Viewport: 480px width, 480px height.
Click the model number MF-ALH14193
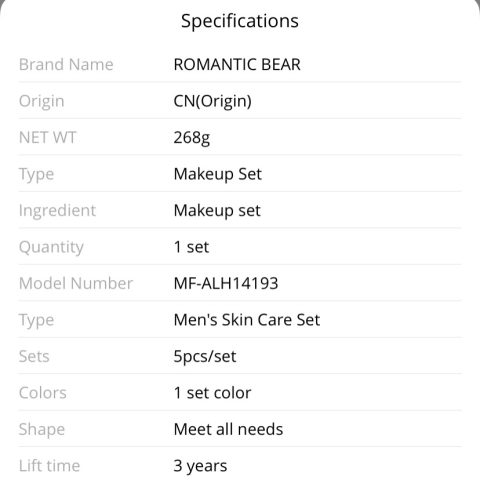(x=226, y=283)
